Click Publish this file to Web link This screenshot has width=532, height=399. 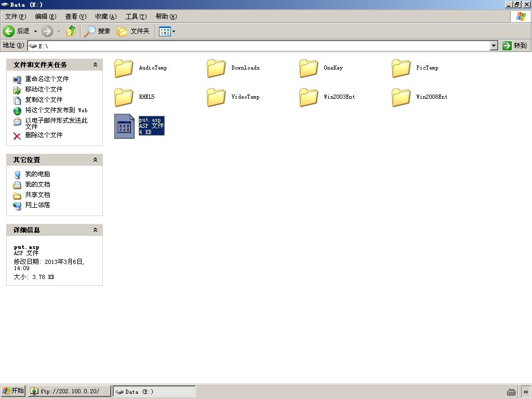click(x=56, y=110)
